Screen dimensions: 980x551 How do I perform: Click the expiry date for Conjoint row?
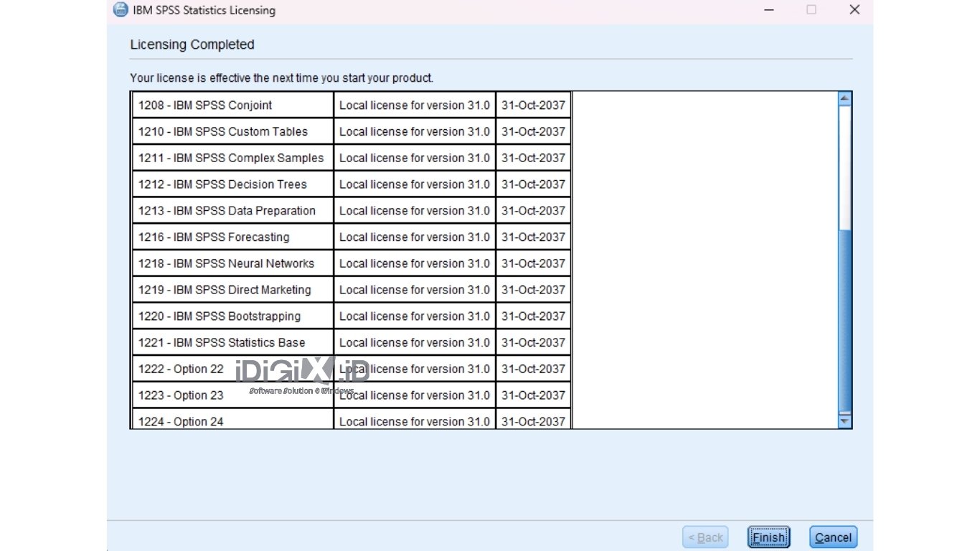click(x=533, y=105)
